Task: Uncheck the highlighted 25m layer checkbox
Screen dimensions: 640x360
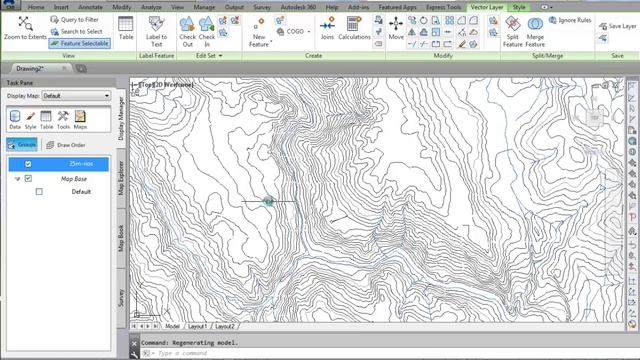Action: click(x=28, y=164)
